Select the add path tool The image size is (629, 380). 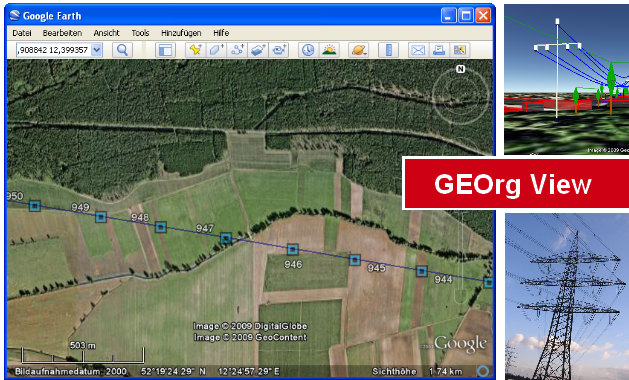[237, 50]
